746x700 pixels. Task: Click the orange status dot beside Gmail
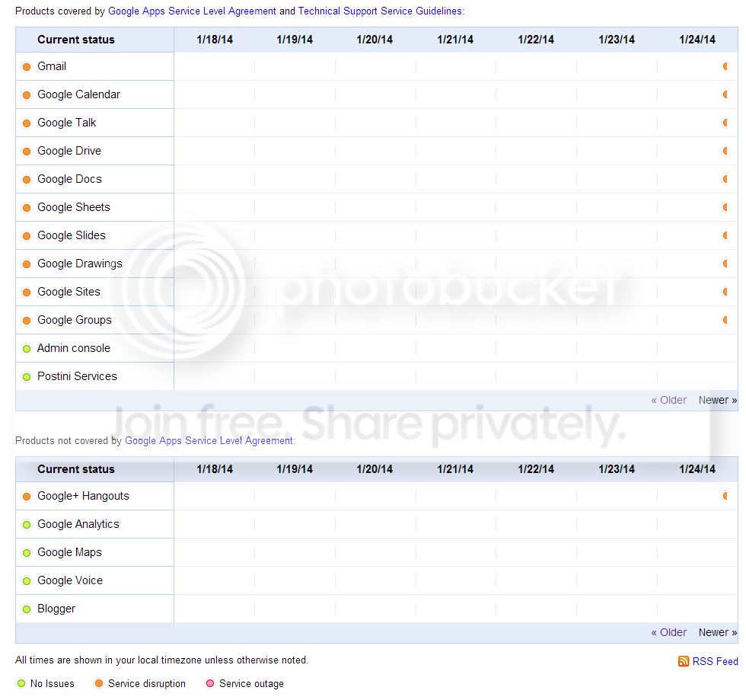pos(27,67)
